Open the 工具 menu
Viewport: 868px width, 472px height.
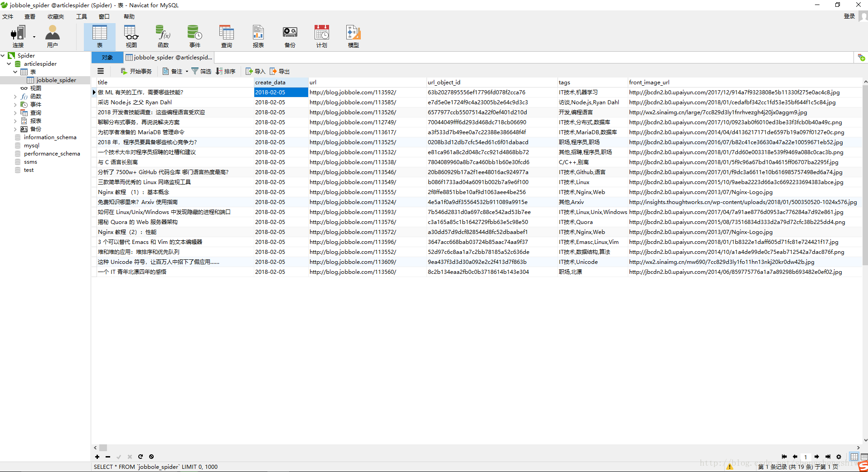pos(82,16)
